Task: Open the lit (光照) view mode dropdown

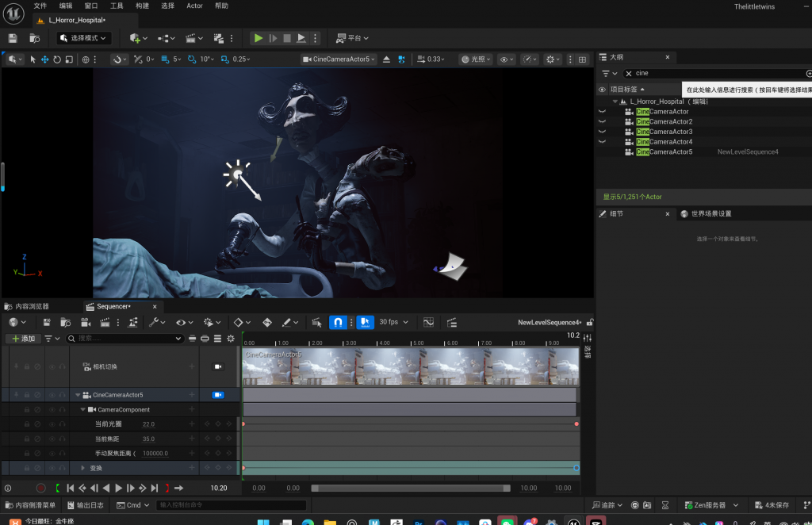Action: pos(476,59)
